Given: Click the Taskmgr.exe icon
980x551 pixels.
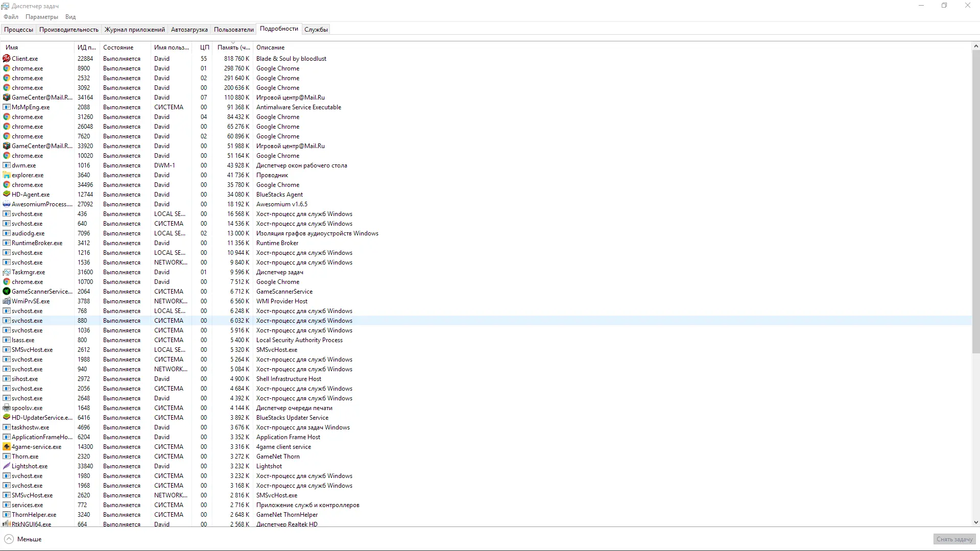Looking at the screenshot, I should tap(7, 272).
